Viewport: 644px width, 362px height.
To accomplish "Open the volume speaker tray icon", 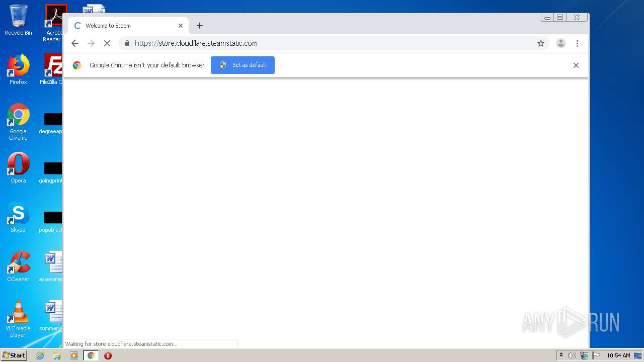I will pos(572,355).
